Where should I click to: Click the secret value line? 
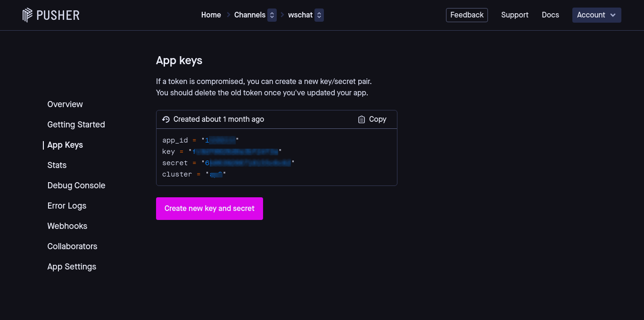coord(228,163)
